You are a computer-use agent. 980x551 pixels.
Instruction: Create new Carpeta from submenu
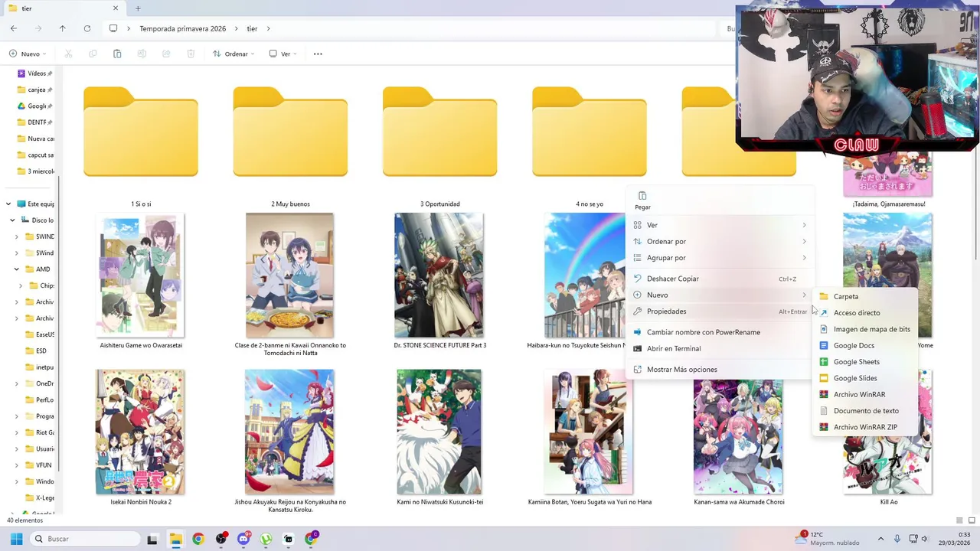(x=865, y=296)
